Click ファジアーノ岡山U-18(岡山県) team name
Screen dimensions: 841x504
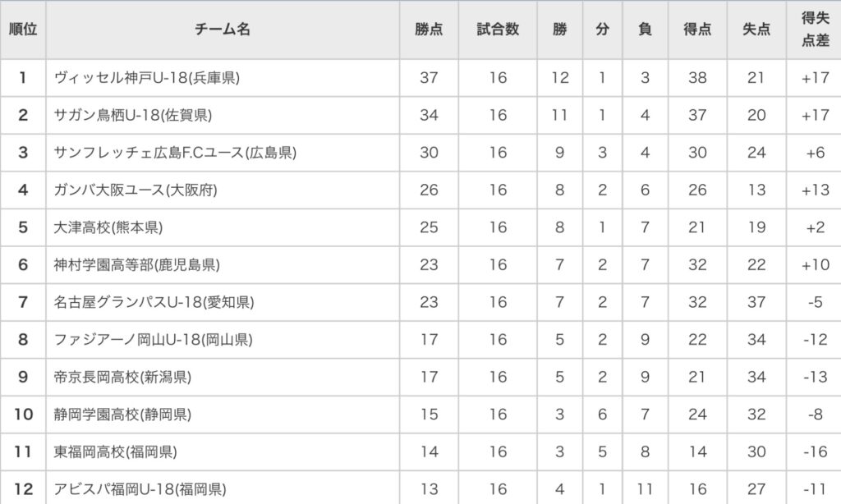point(153,340)
